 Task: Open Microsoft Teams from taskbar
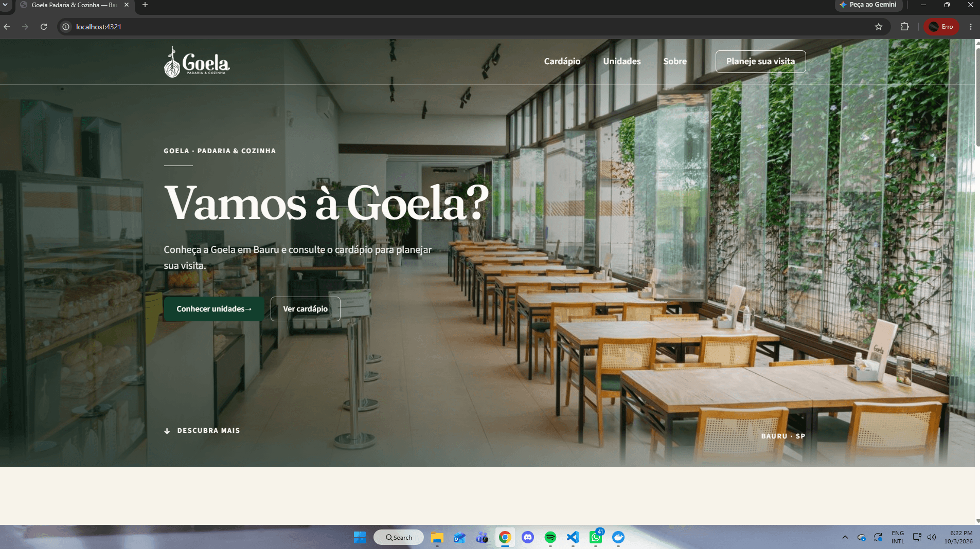pyautogui.click(x=482, y=537)
